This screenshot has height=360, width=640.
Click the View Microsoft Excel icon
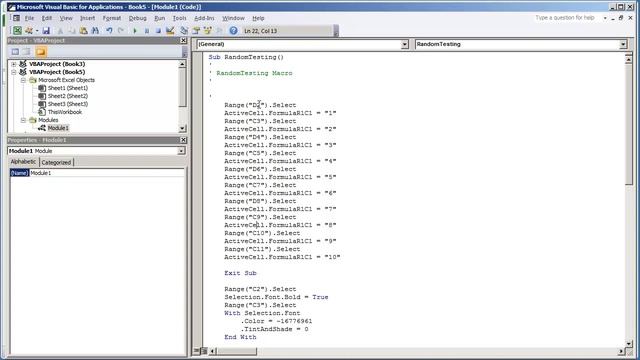tap(17, 31)
